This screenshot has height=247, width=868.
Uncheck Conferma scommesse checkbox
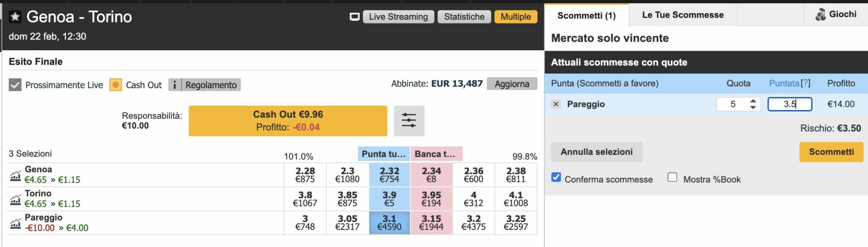click(556, 177)
